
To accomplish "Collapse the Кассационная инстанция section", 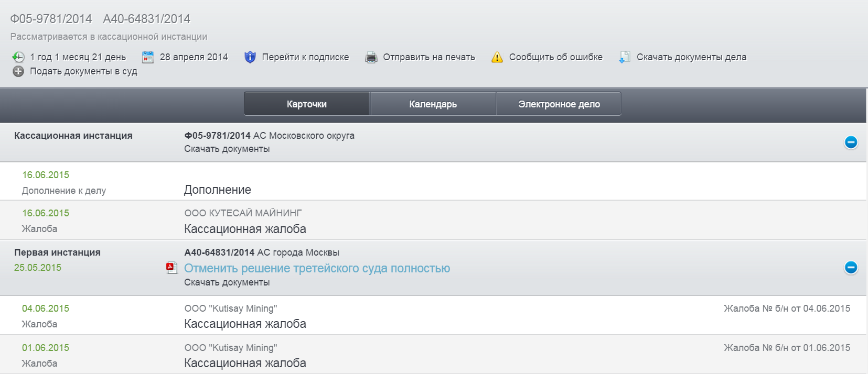I will (851, 142).
